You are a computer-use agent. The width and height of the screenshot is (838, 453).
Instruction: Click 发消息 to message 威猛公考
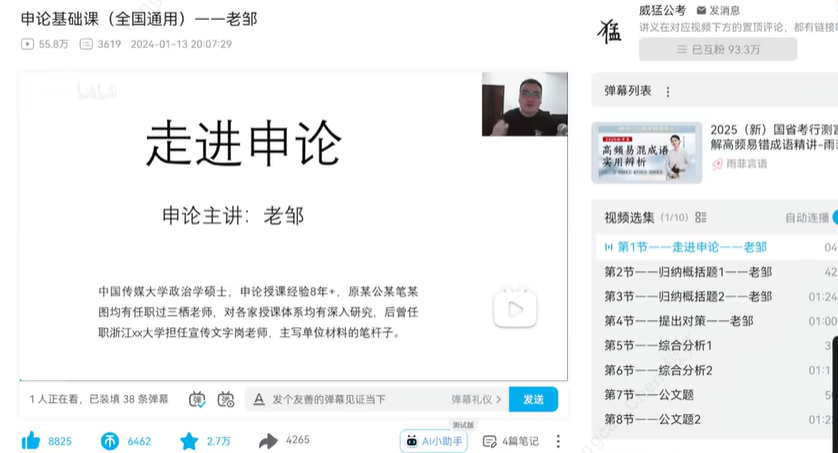(x=718, y=10)
